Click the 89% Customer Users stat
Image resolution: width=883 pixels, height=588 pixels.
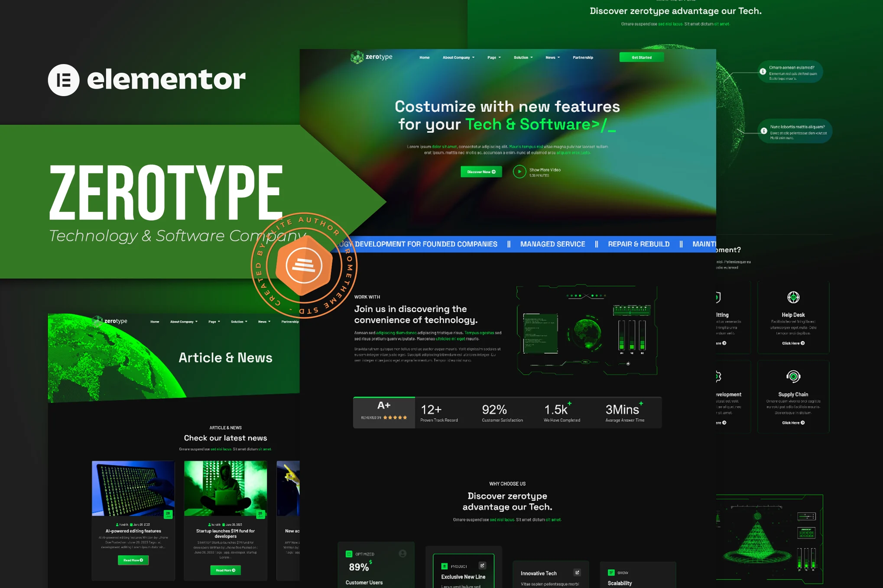point(364,573)
